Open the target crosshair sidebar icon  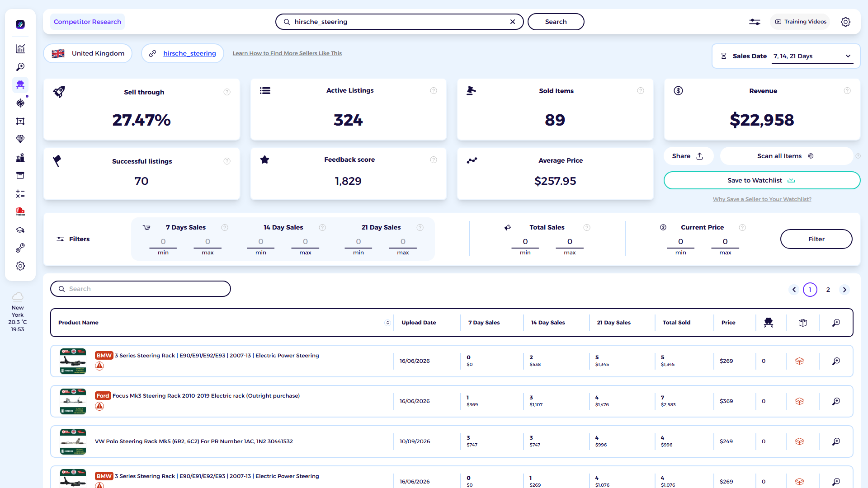[x=20, y=103]
